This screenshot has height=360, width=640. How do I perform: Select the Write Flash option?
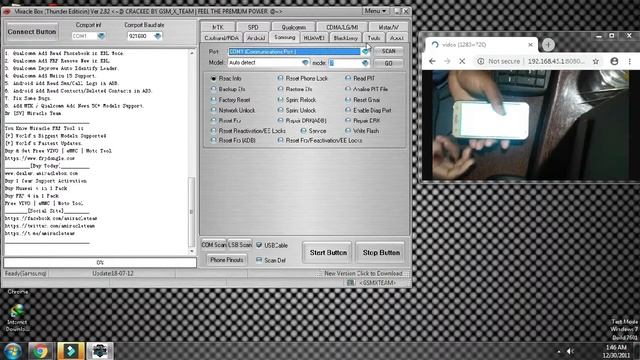362,131
